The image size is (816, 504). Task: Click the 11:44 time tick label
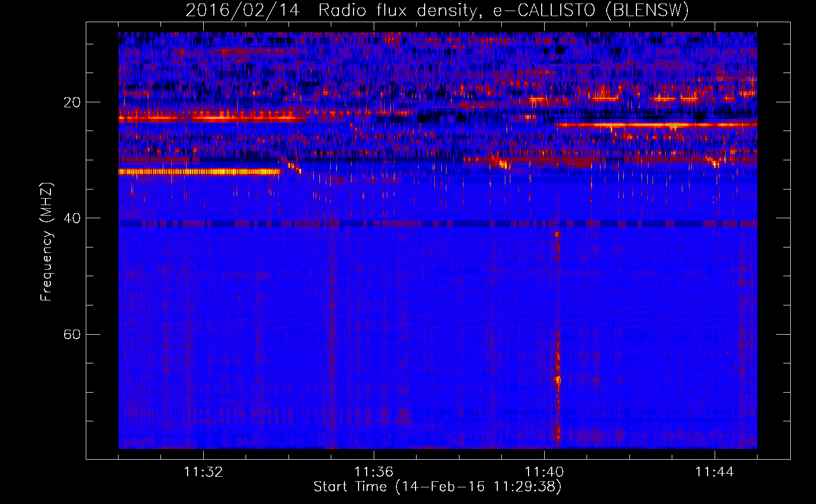(x=715, y=472)
